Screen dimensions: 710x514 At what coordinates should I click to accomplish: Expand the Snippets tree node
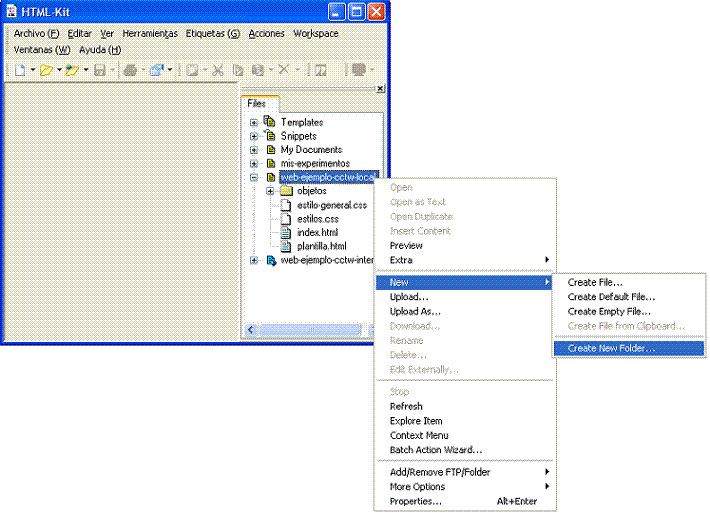(x=254, y=136)
